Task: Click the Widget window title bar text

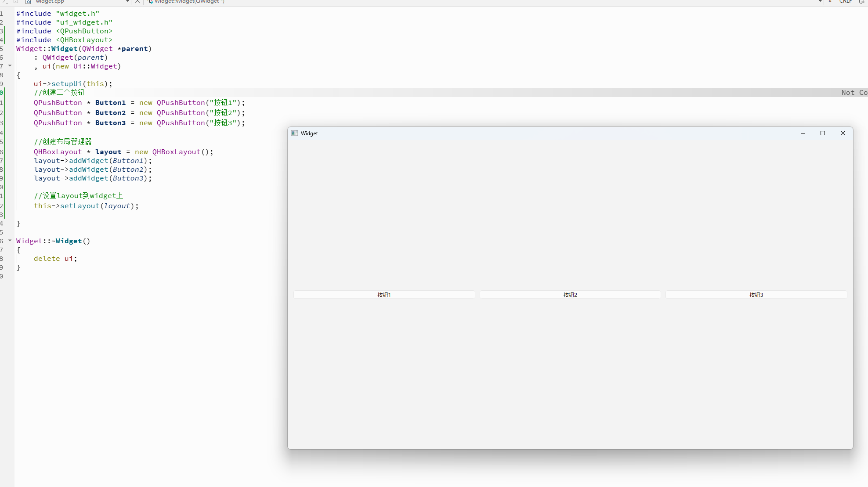Action: coord(309,133)
